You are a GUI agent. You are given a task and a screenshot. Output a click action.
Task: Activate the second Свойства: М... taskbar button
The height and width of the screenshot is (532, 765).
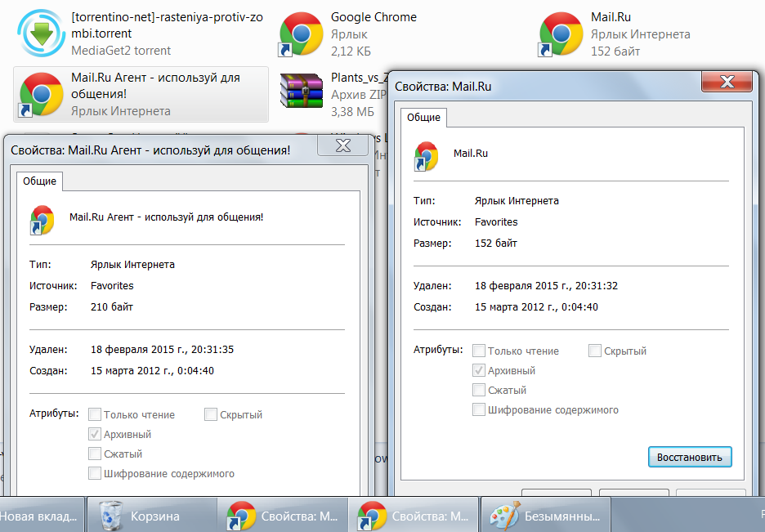(414, 515)
